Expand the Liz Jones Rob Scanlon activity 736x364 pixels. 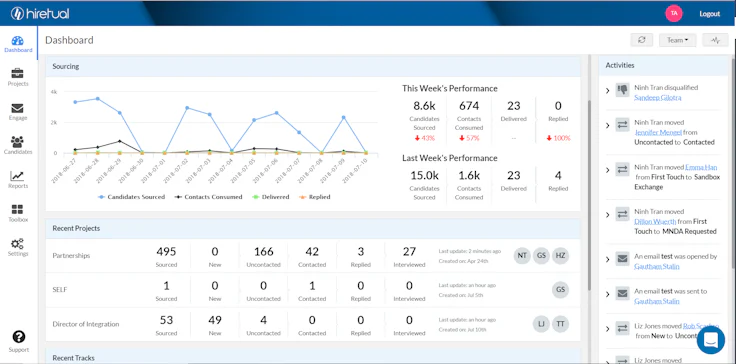607,329
